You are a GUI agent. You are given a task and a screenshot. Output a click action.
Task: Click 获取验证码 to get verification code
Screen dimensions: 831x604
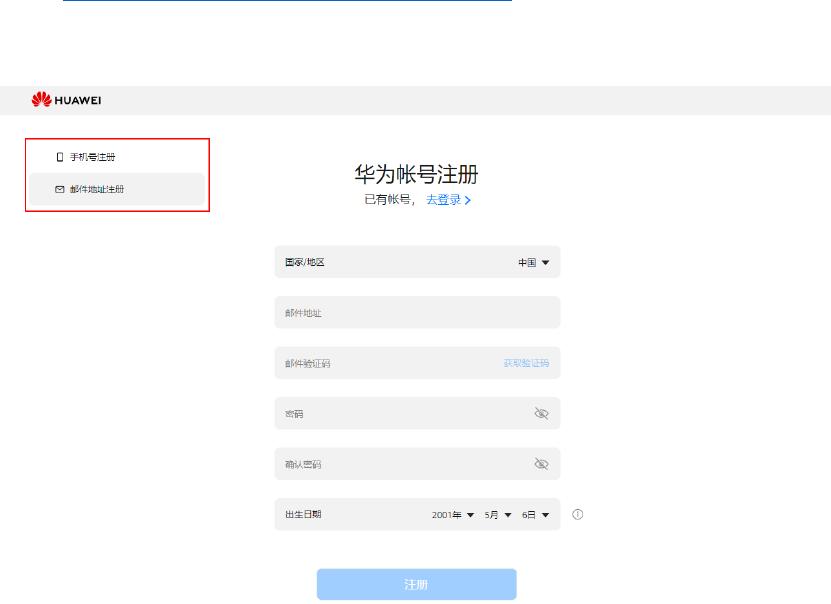point(526,363)
